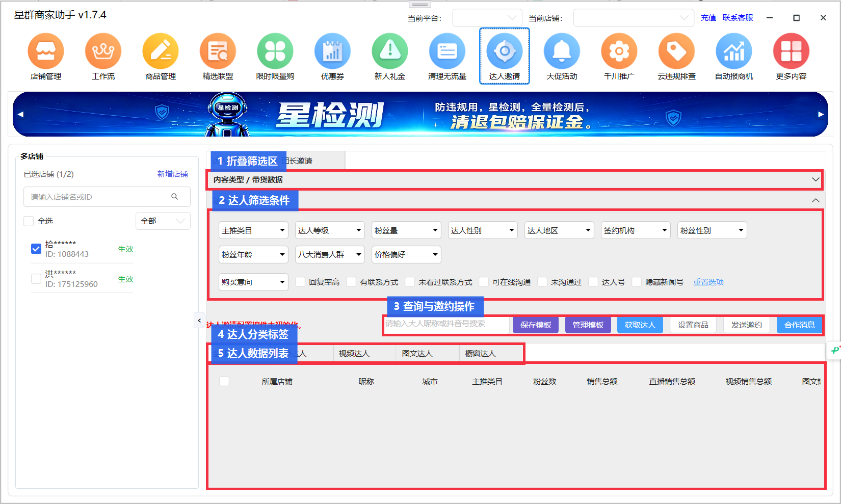Viewport: 841px width, 504px height.
Task: Click the 设置商品 button
Action: click(693, 325)
